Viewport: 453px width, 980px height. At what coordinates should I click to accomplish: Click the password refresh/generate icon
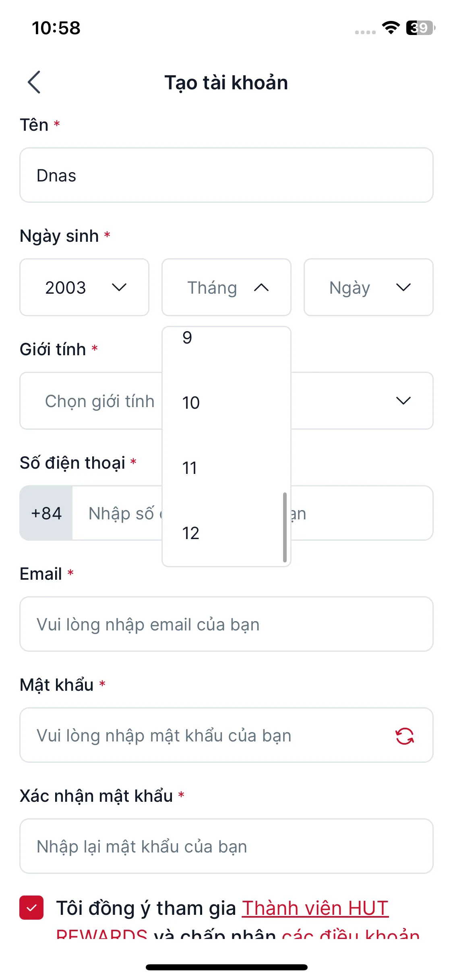(404, 736)
